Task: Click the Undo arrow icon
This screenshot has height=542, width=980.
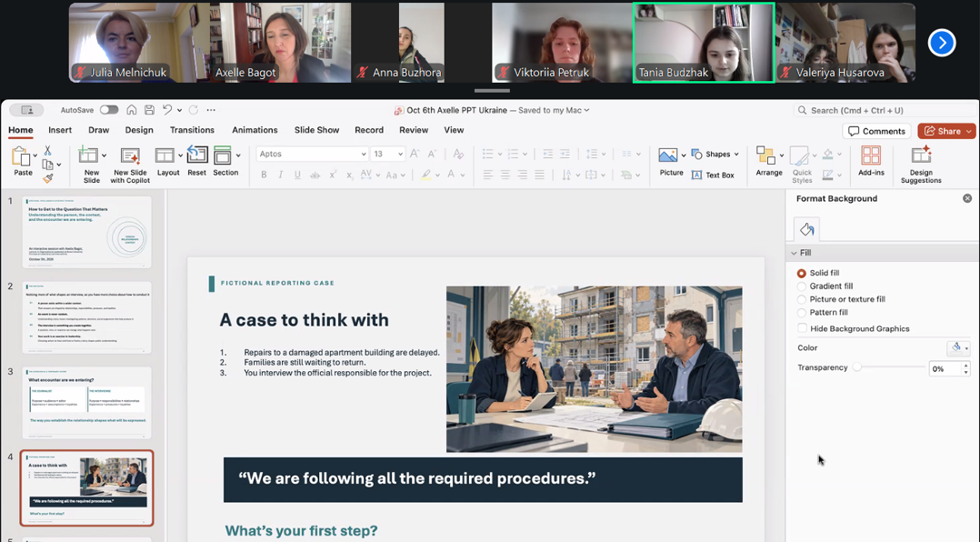Action: [x=167, y=110]
